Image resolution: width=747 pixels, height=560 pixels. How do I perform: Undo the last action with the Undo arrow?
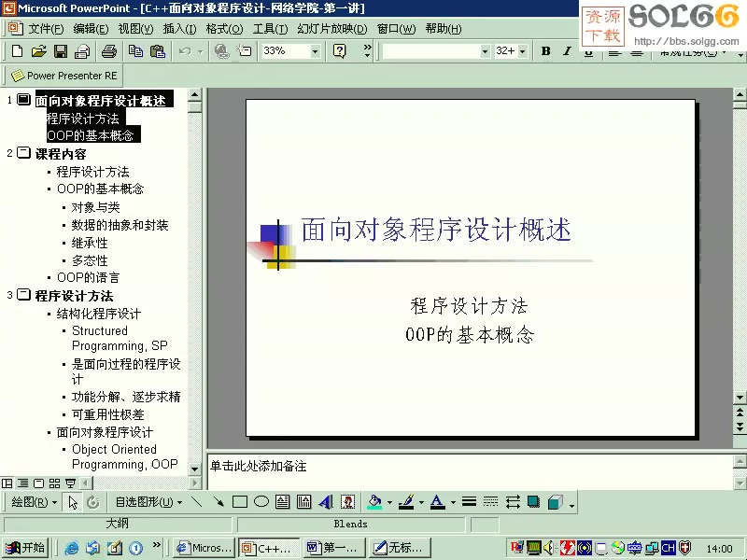185,51
